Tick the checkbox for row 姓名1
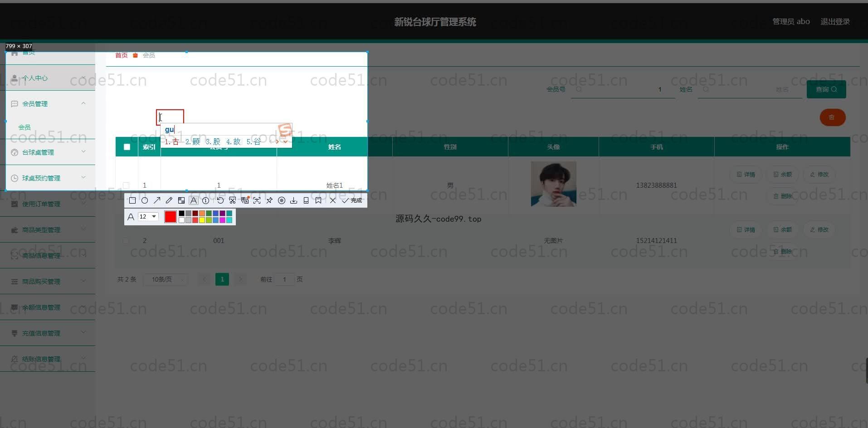Viewport: 868px width, 428px height. point(126,185)
